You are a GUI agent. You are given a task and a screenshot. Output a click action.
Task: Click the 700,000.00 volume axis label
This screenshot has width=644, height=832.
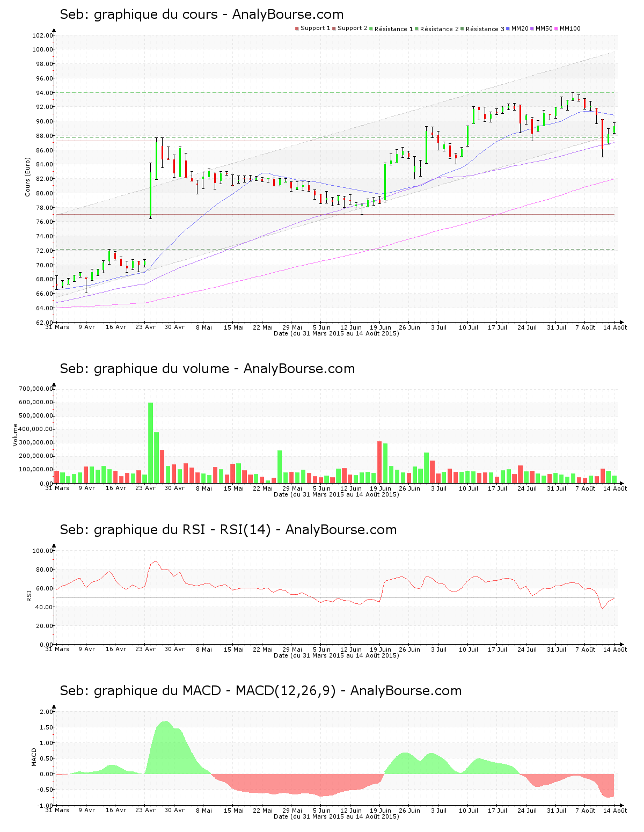[x=35, y=389]
